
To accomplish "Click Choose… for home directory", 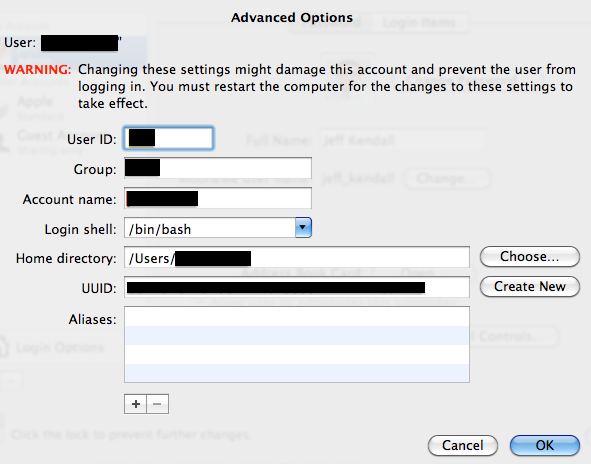I will point(530,257).
